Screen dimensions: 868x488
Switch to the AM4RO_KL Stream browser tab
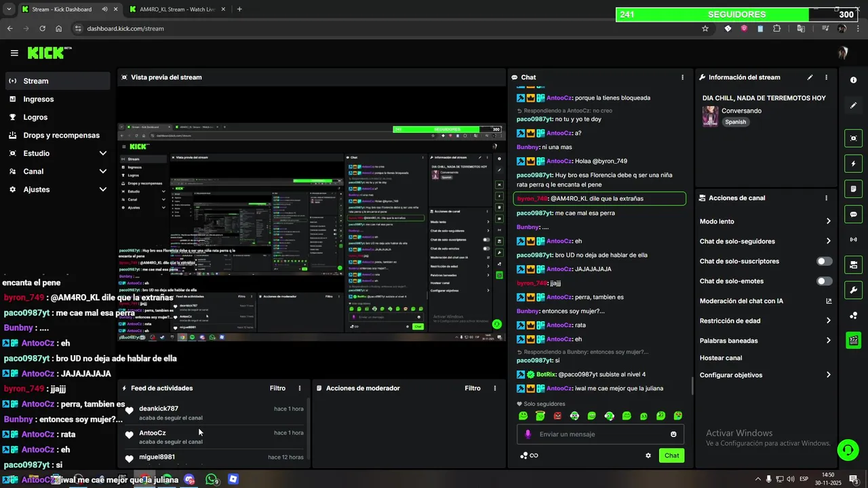click(178, 9)
